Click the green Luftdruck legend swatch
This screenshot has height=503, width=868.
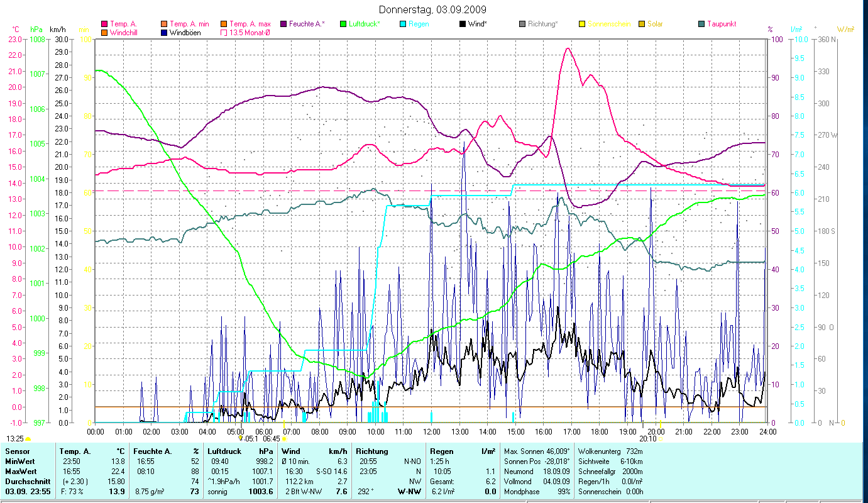(x=343, y=24)
